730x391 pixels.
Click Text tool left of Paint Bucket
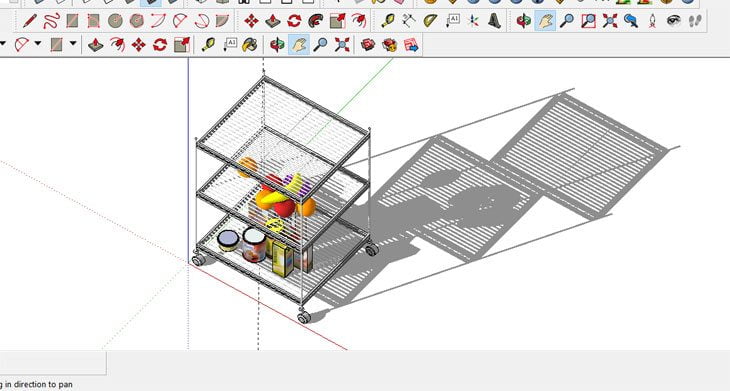point(230,45)
